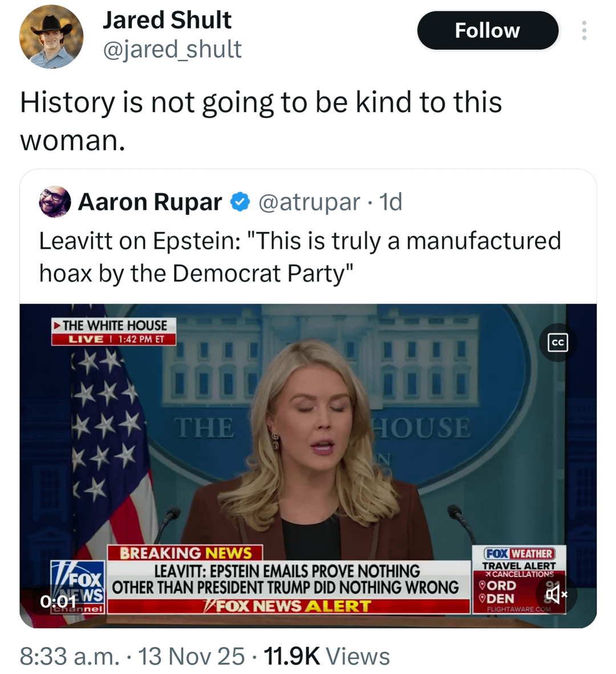Follow Jared Shult
The width and height of the screenshot is (616, 674).
click(x=487, y=31)
